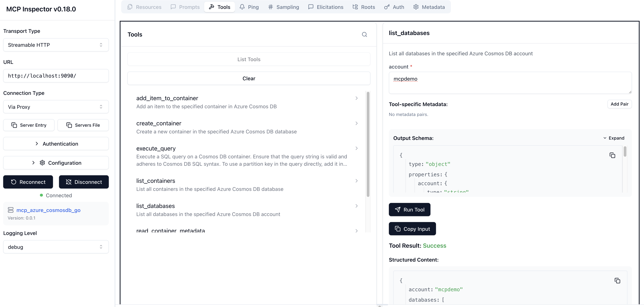This screenshot has width=644, height=307.
Task: Click the Run Tool button
Action: (409, 209)
